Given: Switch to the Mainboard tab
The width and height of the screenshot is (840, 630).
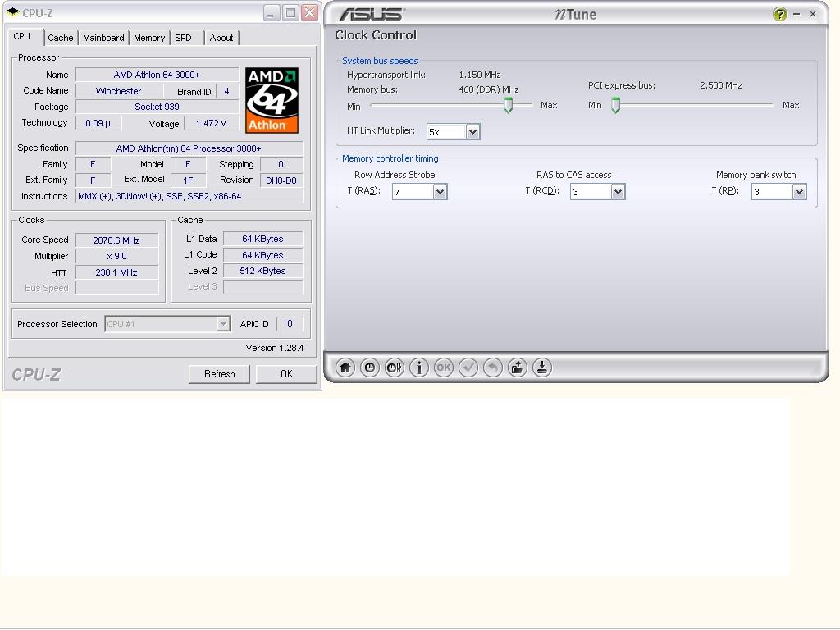Looking at the screenshot, I should point(103,38).
